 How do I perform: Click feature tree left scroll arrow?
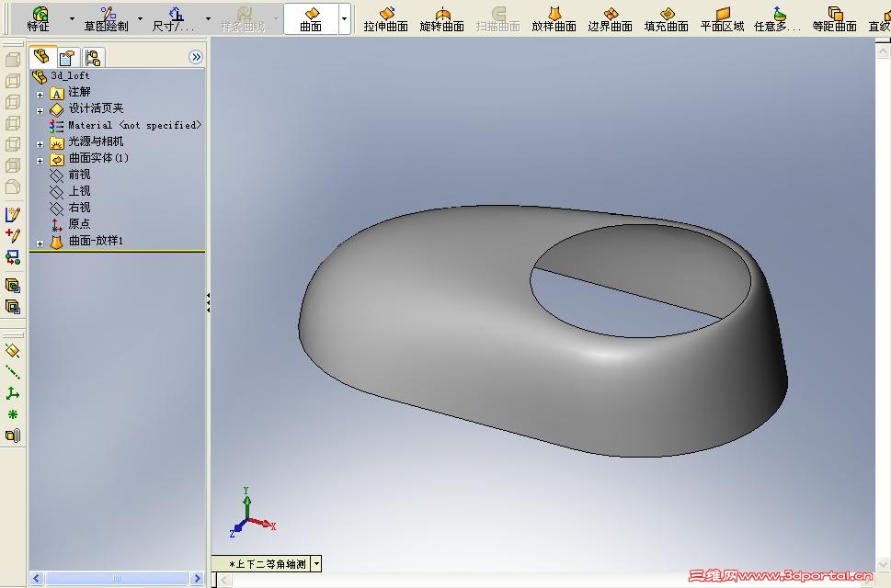pos(37,578)
